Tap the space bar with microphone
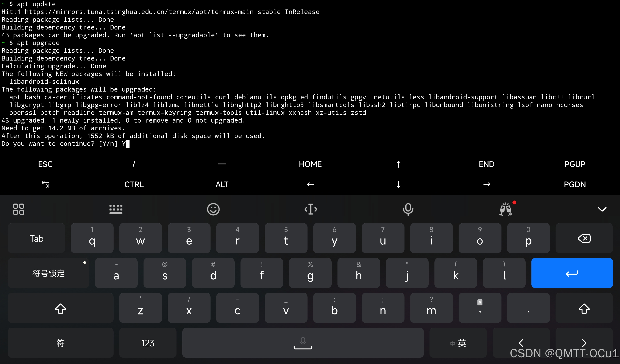Image resolution: width=620 pixels, height=364 pixels. click(x=303, y=343)
